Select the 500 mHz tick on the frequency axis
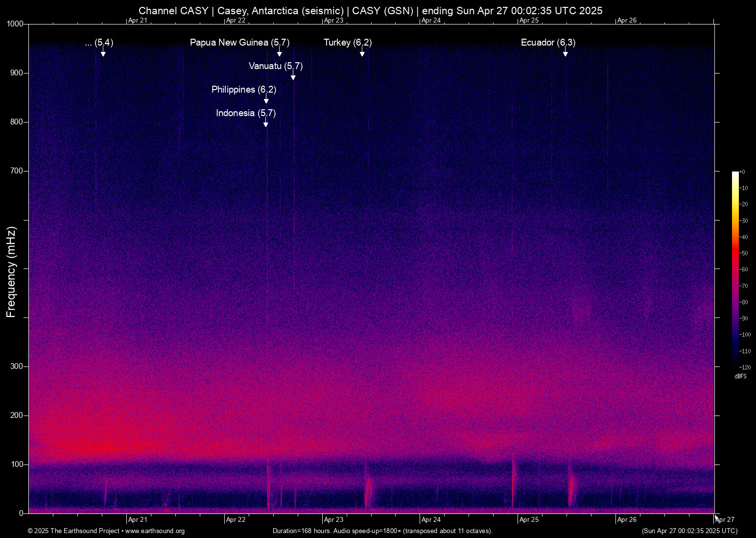 click(25, 269)
